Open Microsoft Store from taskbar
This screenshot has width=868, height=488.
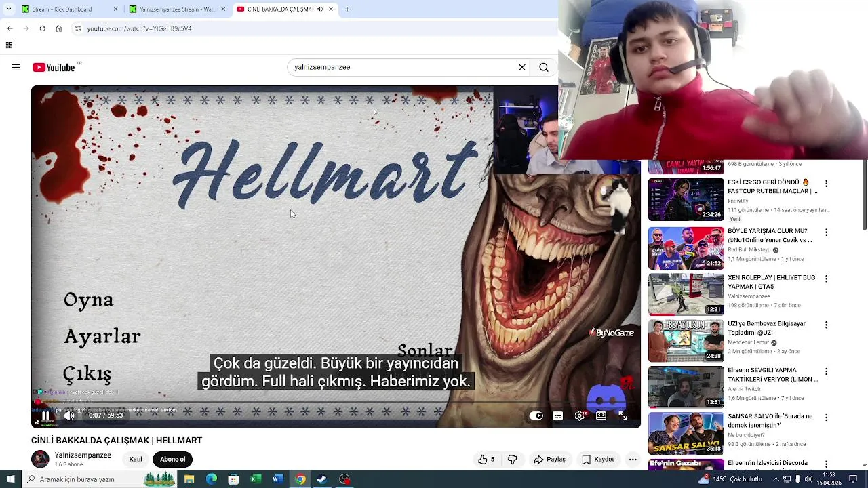click(233, 479)
